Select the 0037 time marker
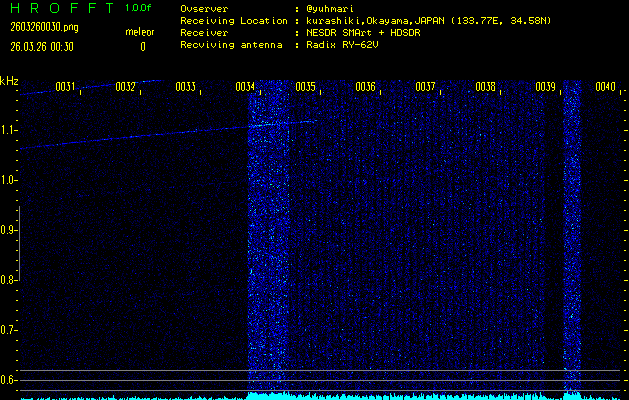 click(425, 88)
